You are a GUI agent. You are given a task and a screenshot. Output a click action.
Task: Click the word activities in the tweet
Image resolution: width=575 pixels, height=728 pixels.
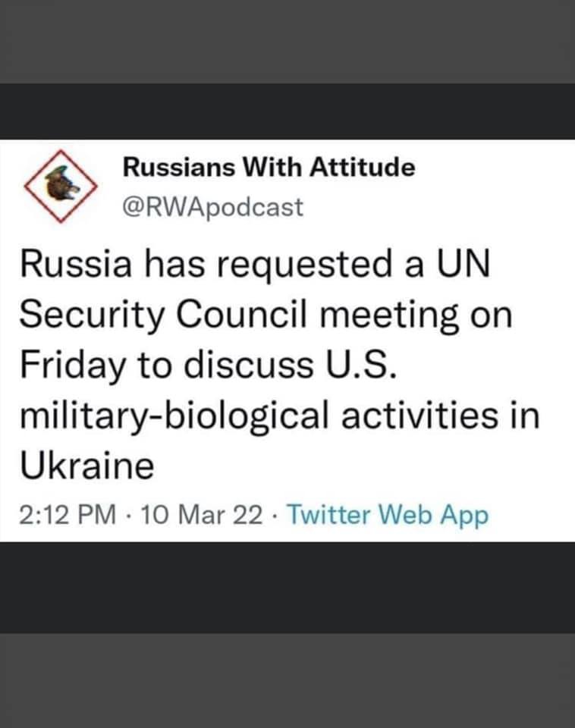(x=428, y=416)
